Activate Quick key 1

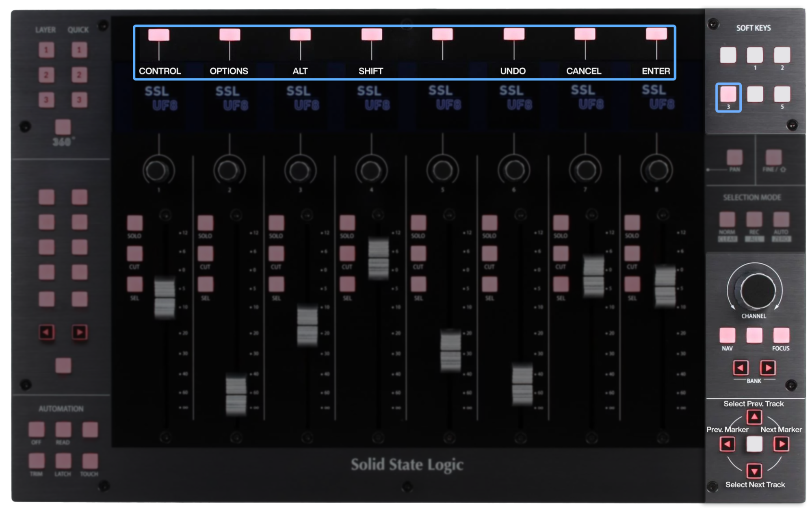tap(79, 50)
